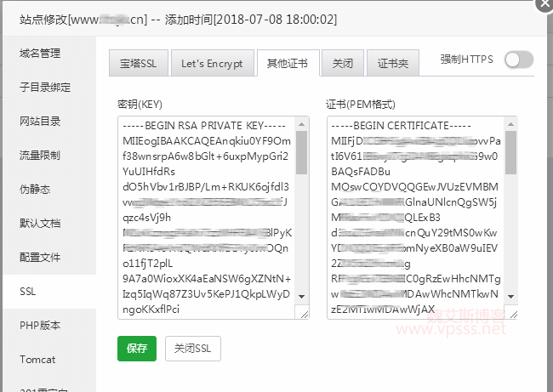Click the 证书(PEM格式) text area scrollbar
The height and width of the screenshot is (392, 553).
[510, 153]
